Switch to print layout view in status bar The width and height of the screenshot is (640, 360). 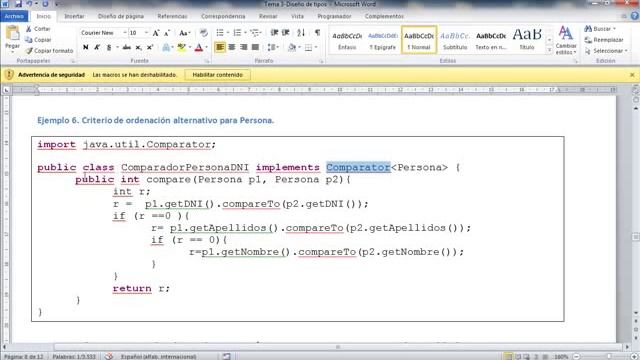click(508, 356)
